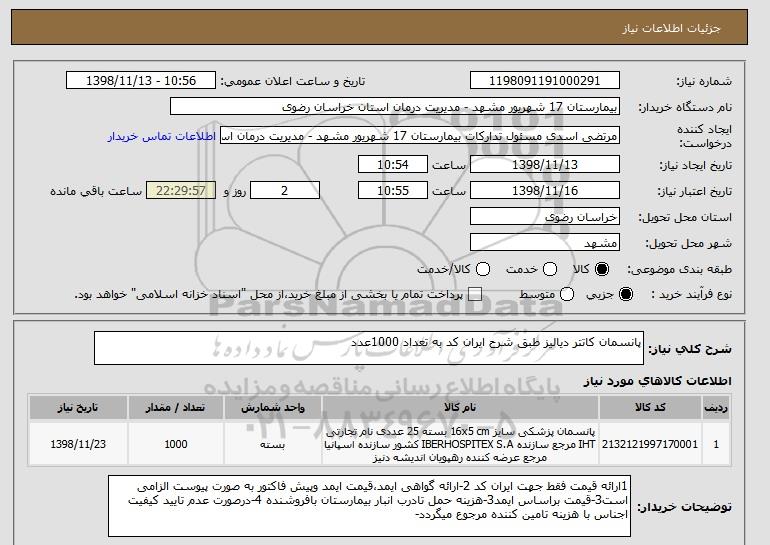Click the page title جزئیات اطلاعات نیاز
The height and width of the screenshot is (545, 770).
pyautogui.click(x=671, y=28)
